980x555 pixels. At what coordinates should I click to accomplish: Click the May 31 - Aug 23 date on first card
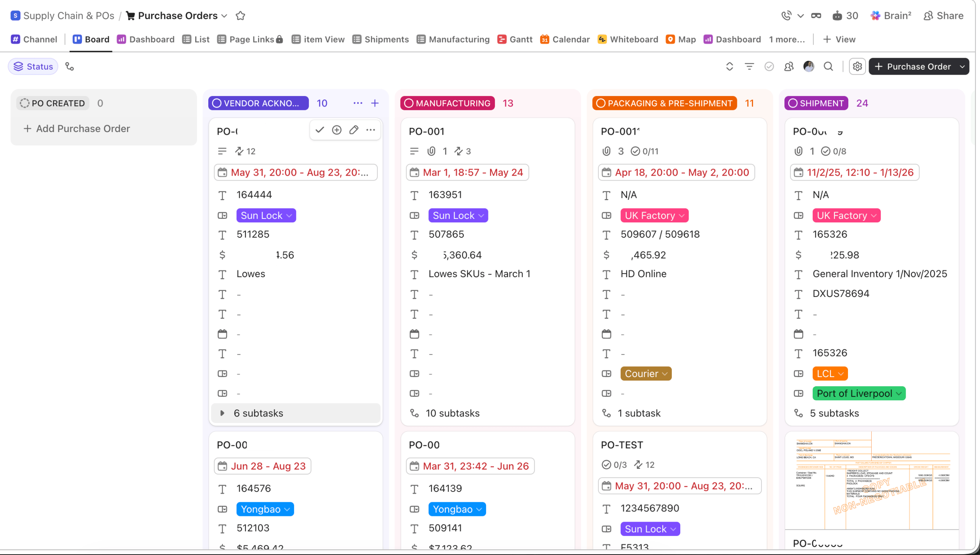coord(296,172)
